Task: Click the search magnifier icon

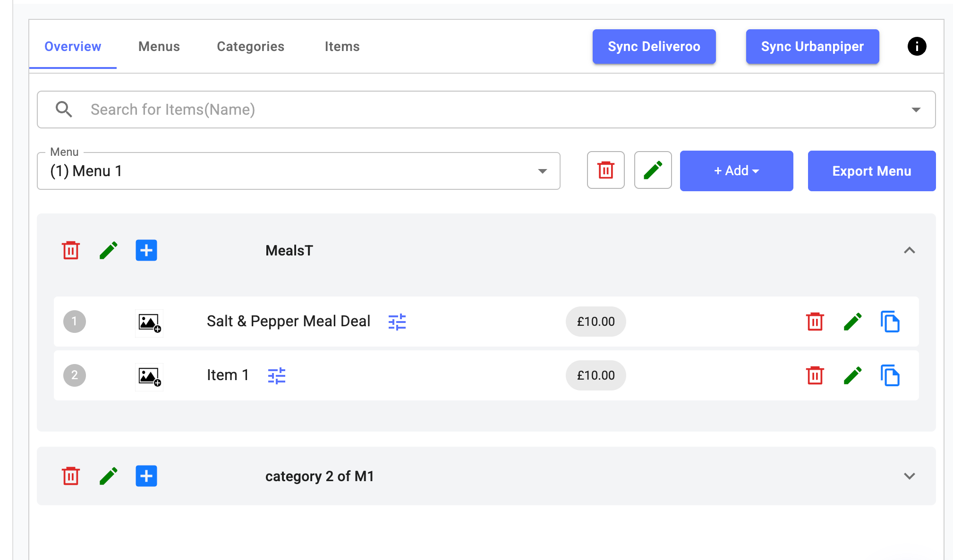Action: click(x=64, y=109)
